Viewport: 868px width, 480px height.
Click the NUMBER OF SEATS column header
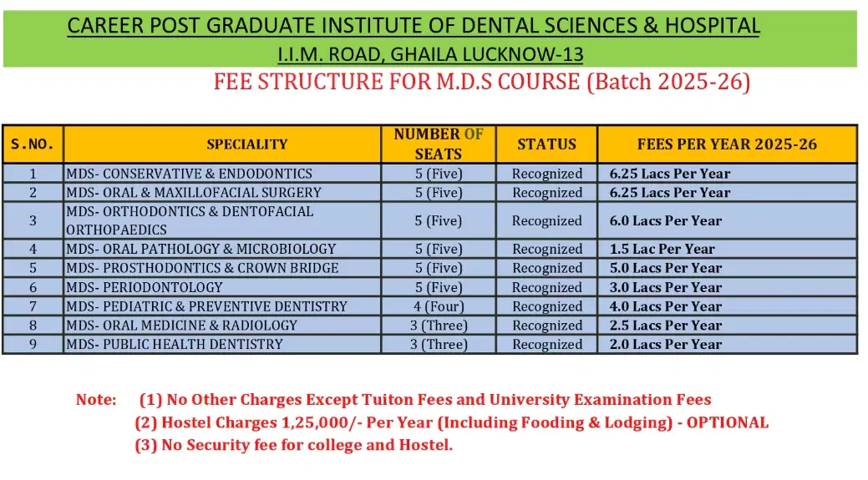point(439,144)
